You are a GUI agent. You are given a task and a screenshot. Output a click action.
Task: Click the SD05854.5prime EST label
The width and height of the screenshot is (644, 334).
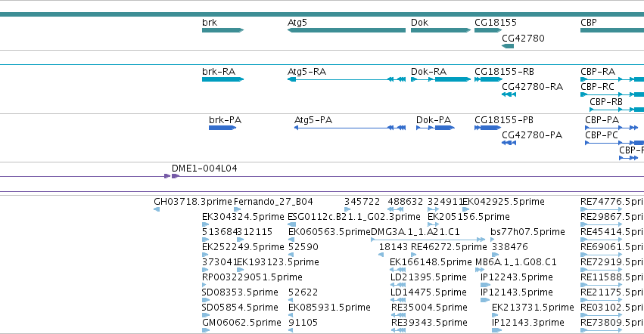click(240, 308)
